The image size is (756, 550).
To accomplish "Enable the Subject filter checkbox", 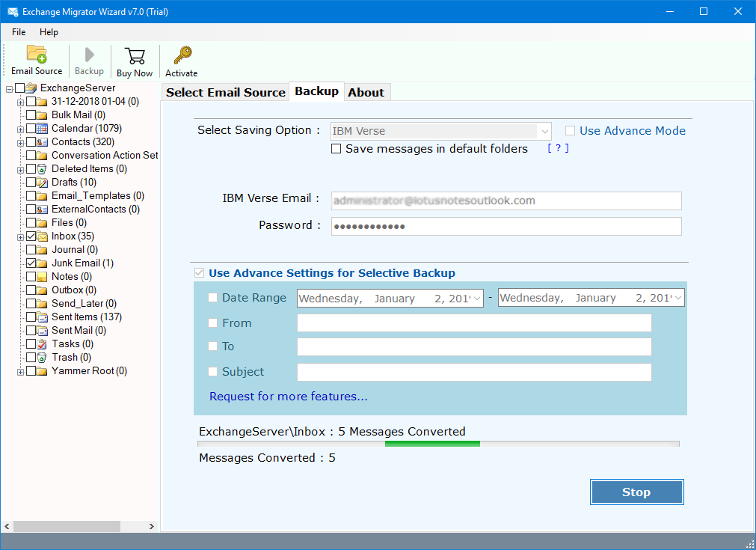I will tap(212, 371).
